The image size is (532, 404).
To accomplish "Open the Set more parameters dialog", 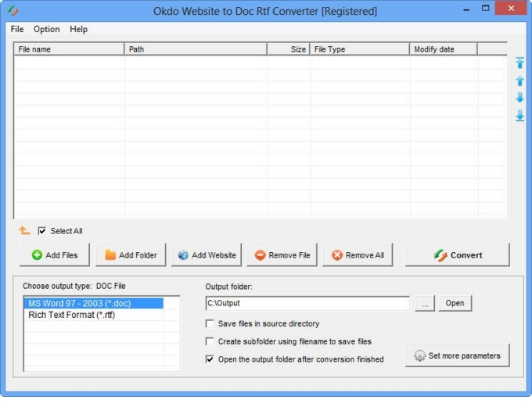I will pos(458,355).
